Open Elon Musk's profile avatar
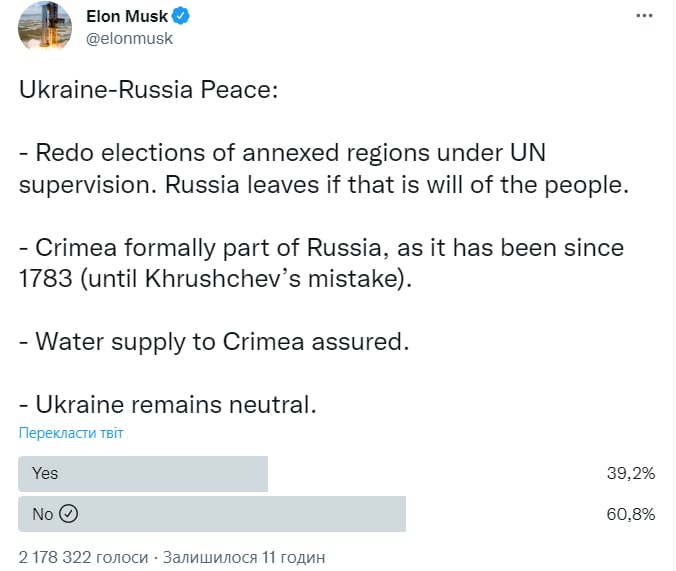Viewport: 676px width, 571px height. (x=45, y=27)
